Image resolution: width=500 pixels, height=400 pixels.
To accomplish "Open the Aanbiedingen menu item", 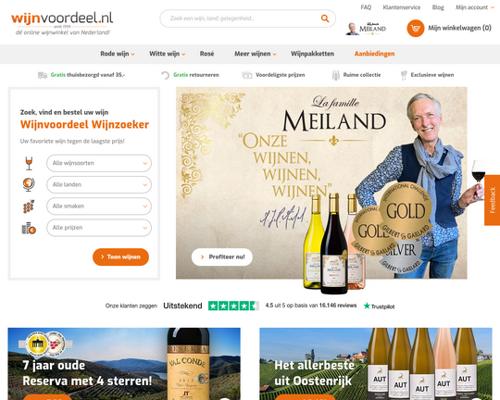I will (374, 54).
